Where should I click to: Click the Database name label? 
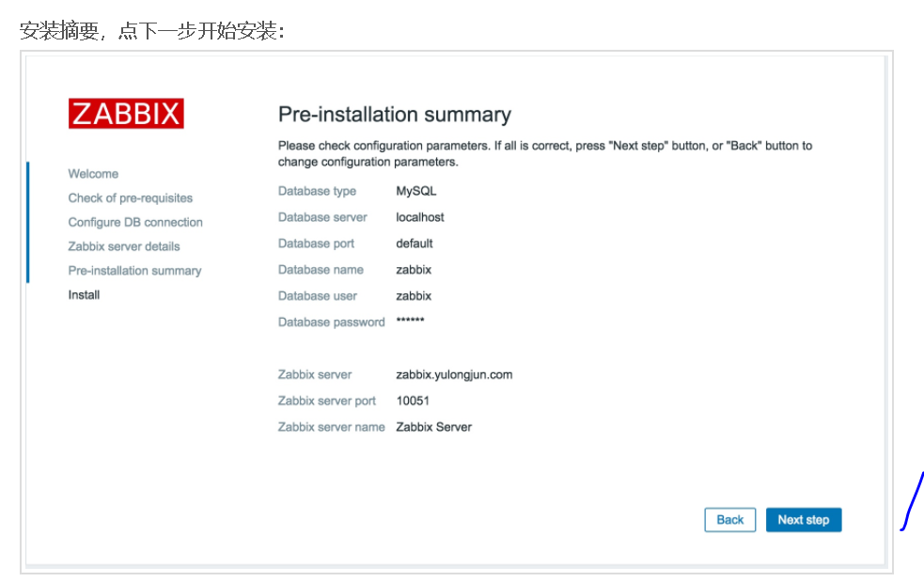321,270
